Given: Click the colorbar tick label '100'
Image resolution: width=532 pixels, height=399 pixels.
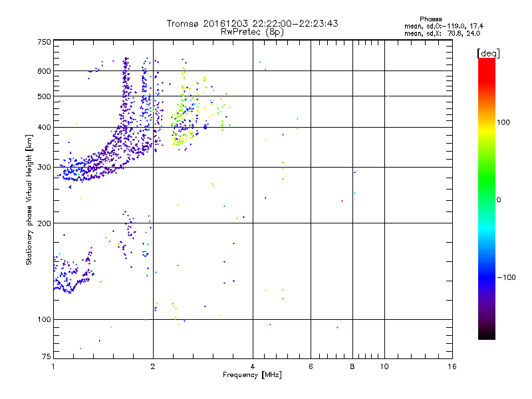Looking at the screenshot, I should (x=503, y=122).
